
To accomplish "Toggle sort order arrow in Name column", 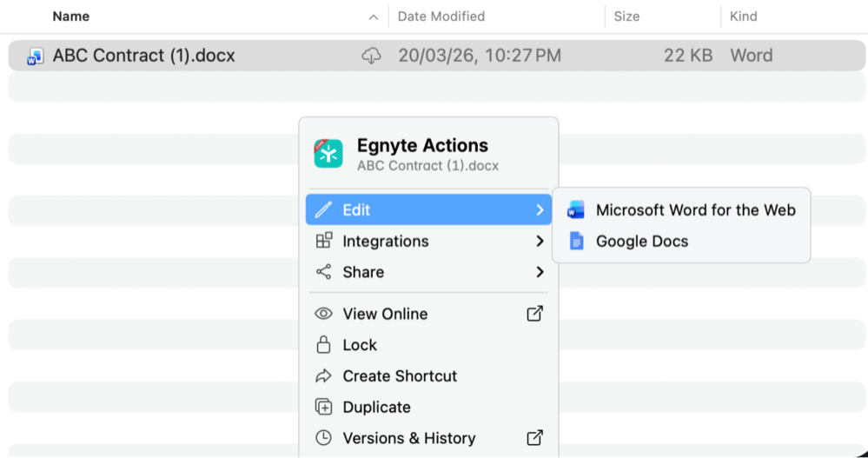I will coord(374,17).
